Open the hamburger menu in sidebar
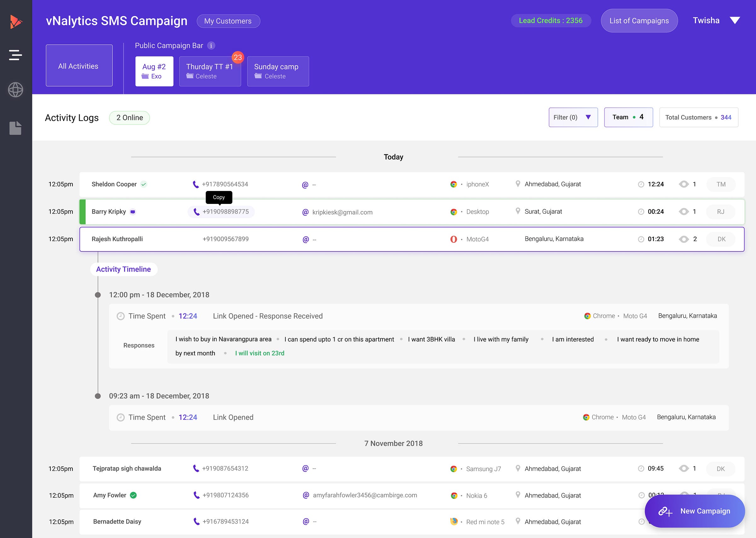Viewport: 756px width, 538px height. click(15, 55)
